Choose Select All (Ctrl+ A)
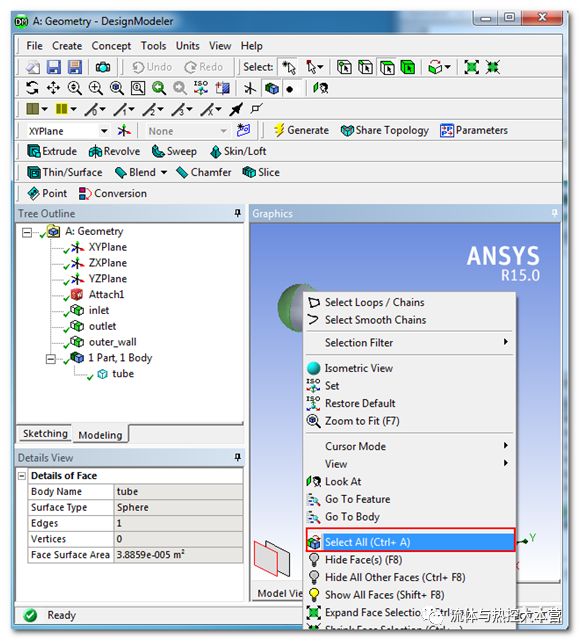 click(x=410, y=541)
